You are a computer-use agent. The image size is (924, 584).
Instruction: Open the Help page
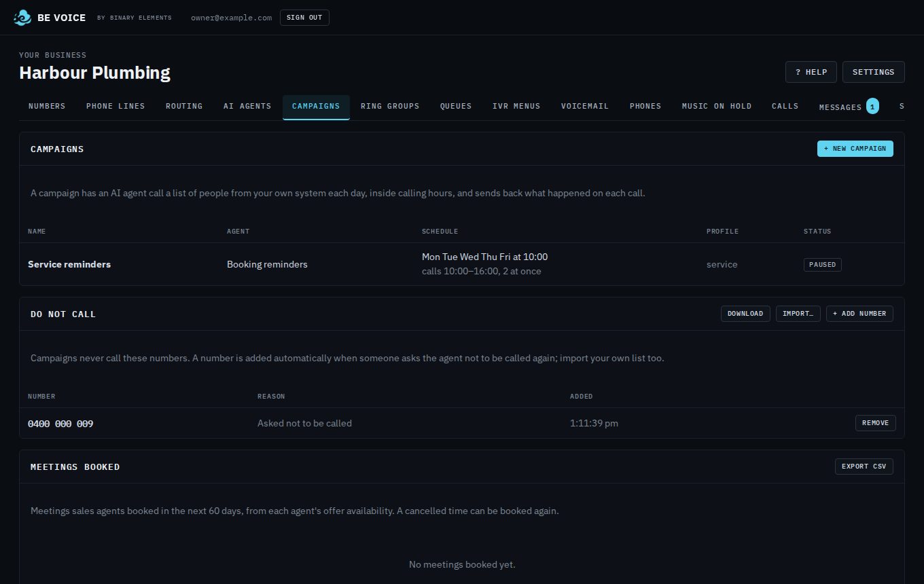(811, 72)
